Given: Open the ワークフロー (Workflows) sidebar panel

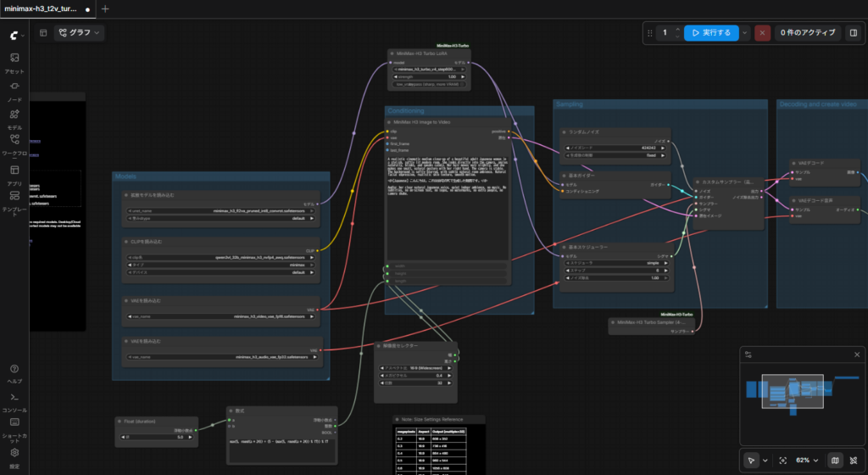Looking at the screenshot, I should [x=14, y=146].
